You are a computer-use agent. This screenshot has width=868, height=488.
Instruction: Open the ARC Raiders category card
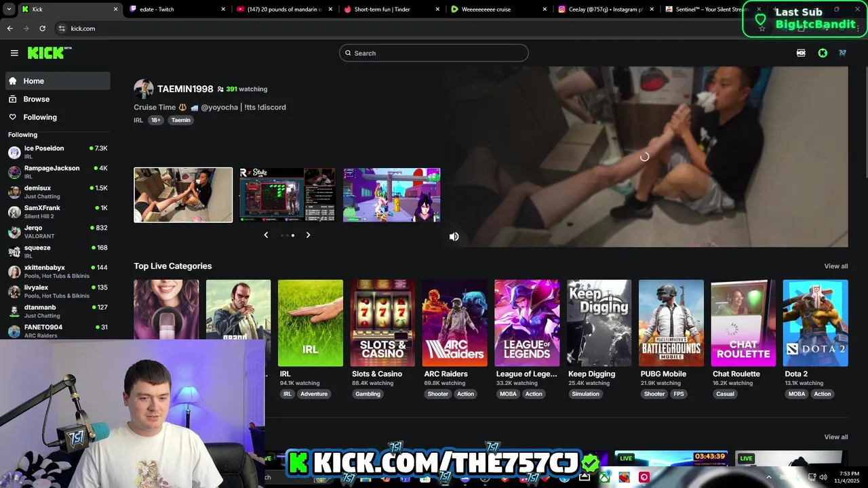454,323
